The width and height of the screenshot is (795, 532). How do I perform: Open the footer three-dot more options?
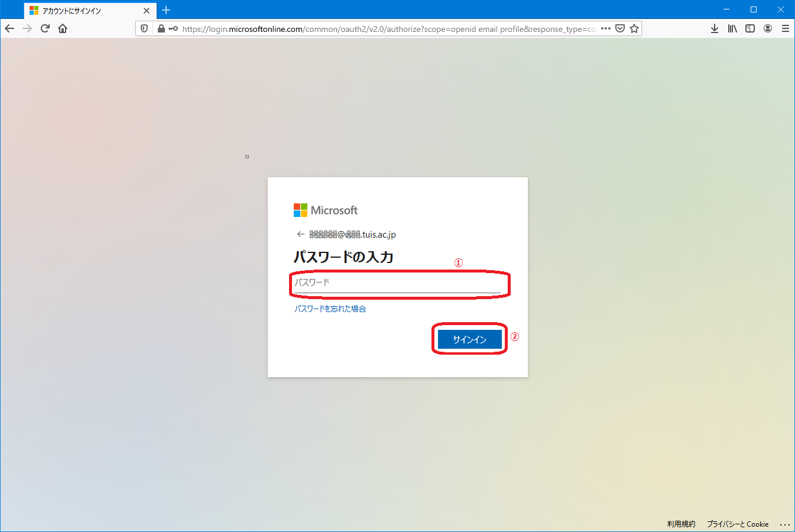785,524
